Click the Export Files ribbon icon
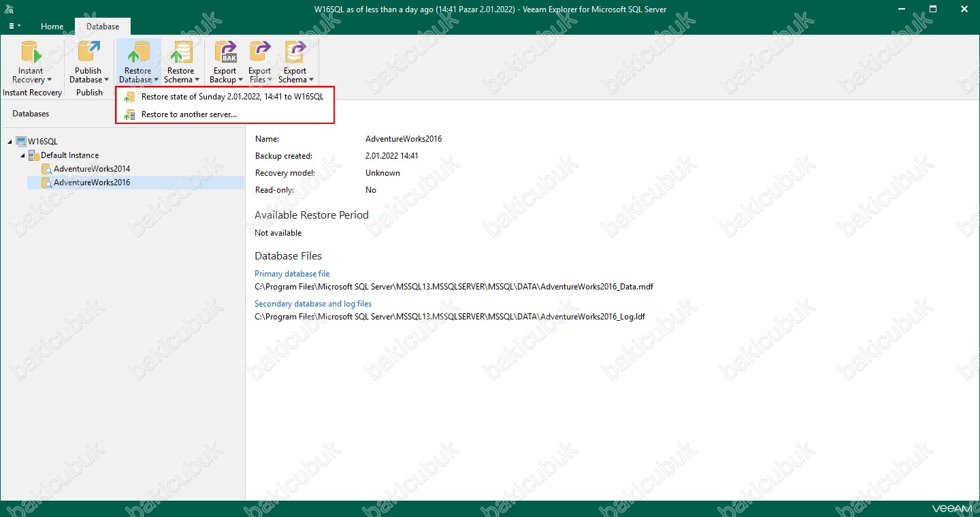This screenshot has height=517, width=980. point(259,52)
